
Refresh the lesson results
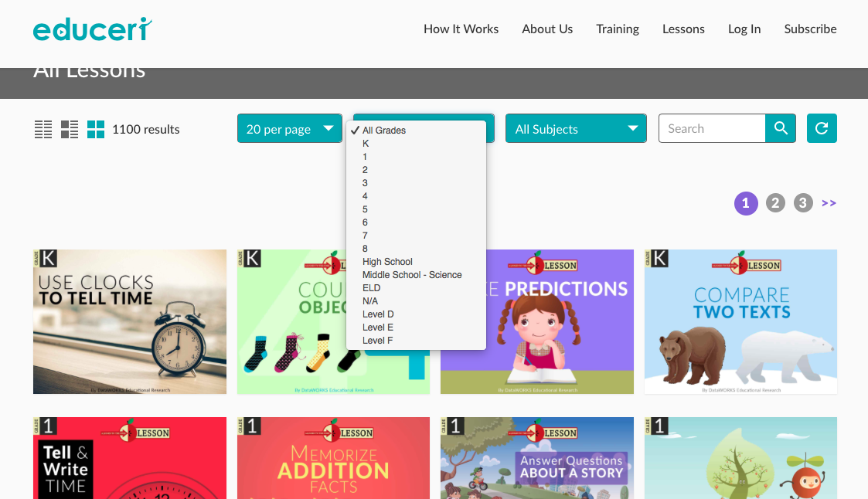[x=822, y=128]
